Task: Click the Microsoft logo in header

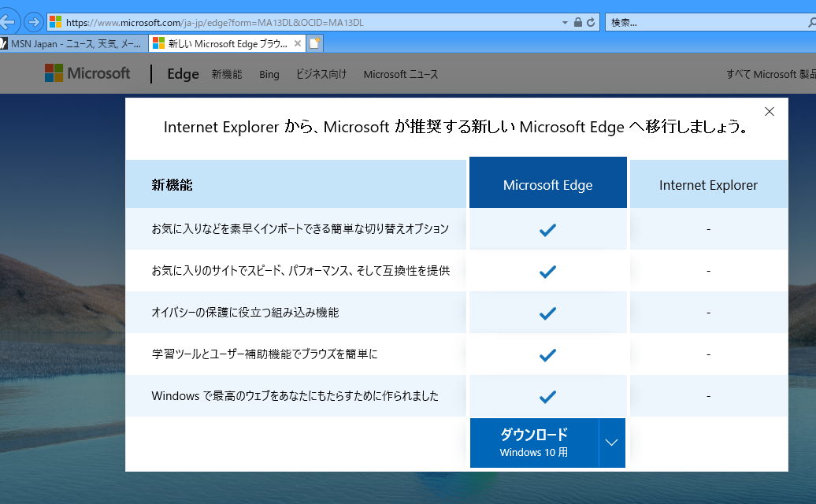Action: pyautogui.click(x=87, y=73)
